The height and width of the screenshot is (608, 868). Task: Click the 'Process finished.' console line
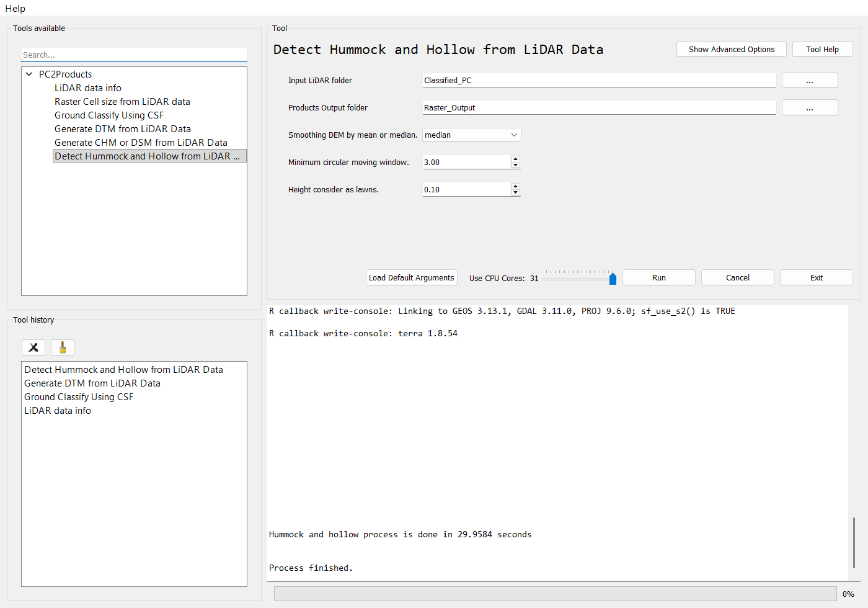point(311,568)
